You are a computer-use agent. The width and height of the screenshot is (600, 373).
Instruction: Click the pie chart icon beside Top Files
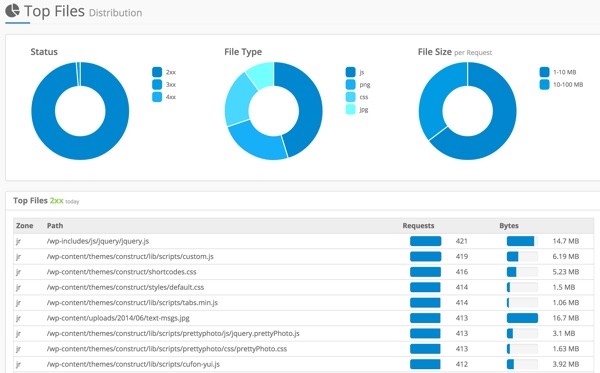tap(13, 10)
